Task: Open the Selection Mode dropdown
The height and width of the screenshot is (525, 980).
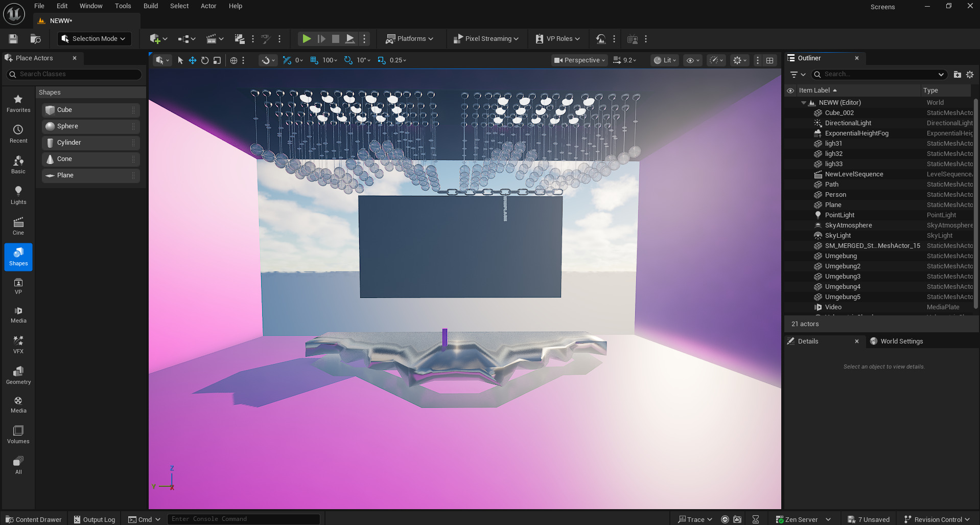Action: (94, 39)
